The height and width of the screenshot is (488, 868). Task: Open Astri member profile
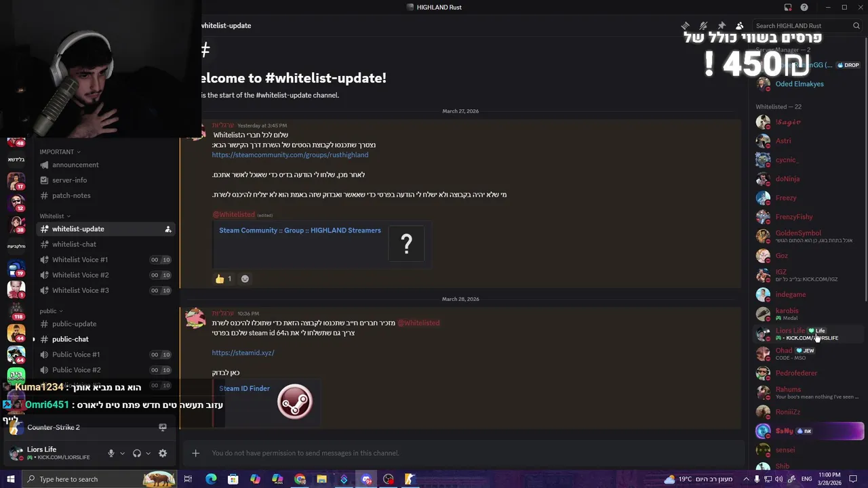pyautogui.click(x=807, y=141)
